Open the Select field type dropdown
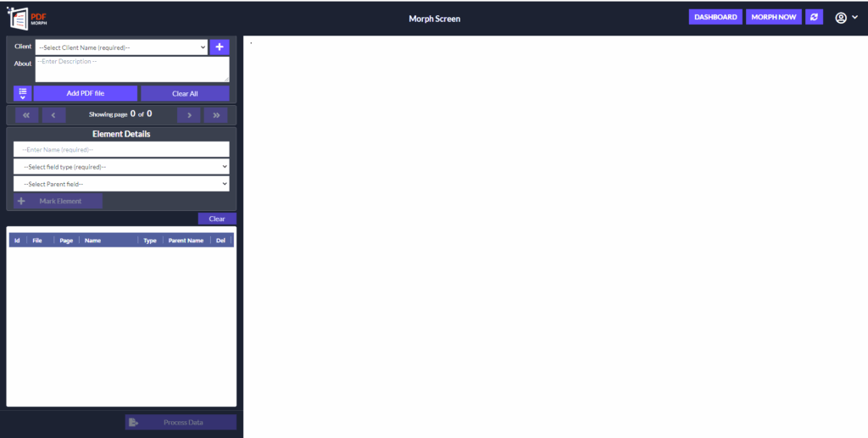This screenshot has height=438, width=868. pyautogui.click(x=121, y=166)
